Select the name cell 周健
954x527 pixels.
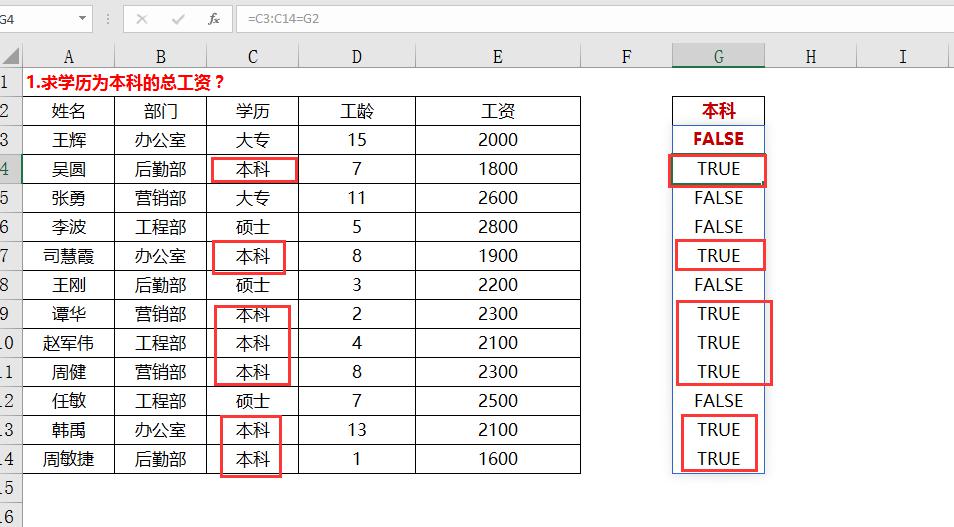pos(69,372)
